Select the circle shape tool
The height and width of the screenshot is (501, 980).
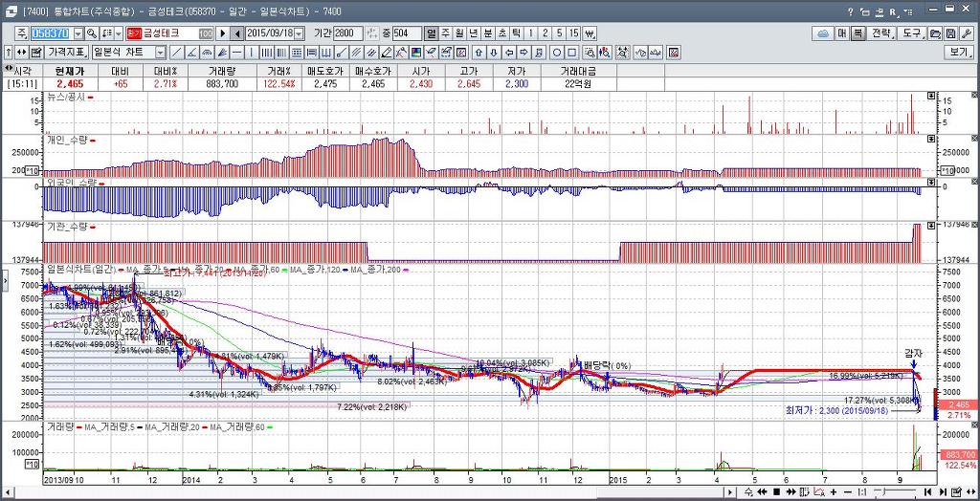click(557, 53)
